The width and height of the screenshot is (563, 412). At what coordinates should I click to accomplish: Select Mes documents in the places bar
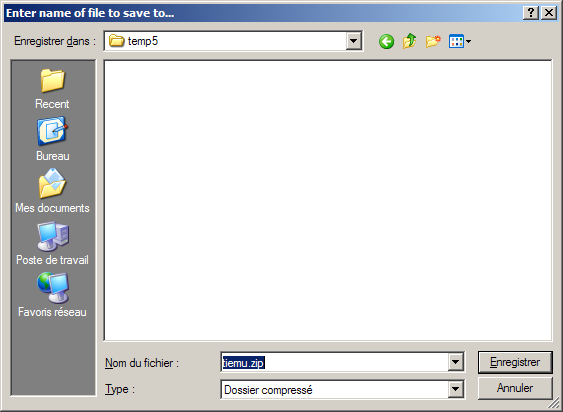[x=52, y=191]
